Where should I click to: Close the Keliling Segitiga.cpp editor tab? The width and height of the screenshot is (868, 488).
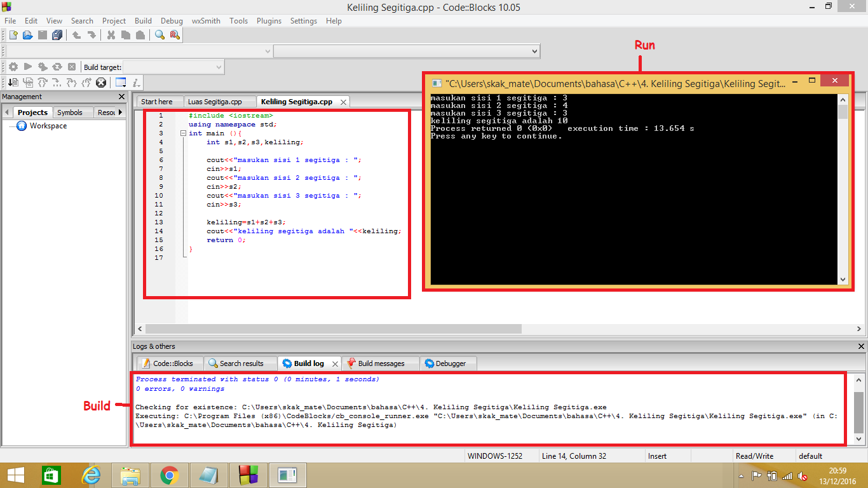point(343,102)
